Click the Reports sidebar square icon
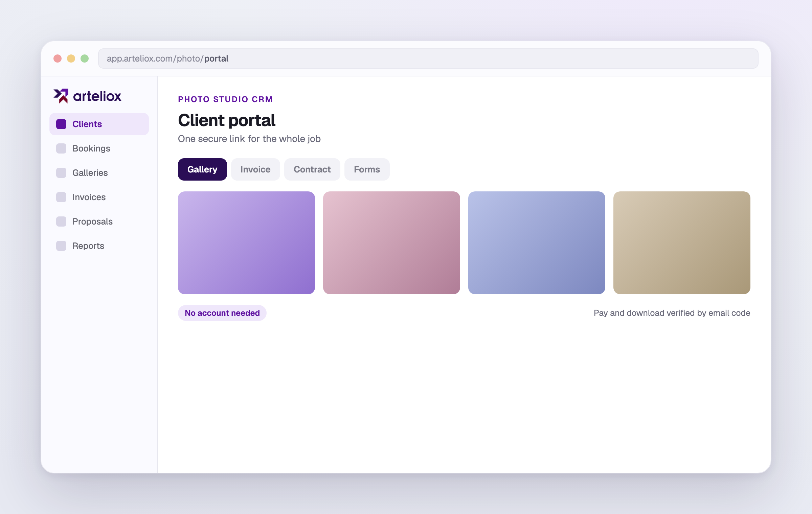The image size is (812, 514). pos(61,246)
